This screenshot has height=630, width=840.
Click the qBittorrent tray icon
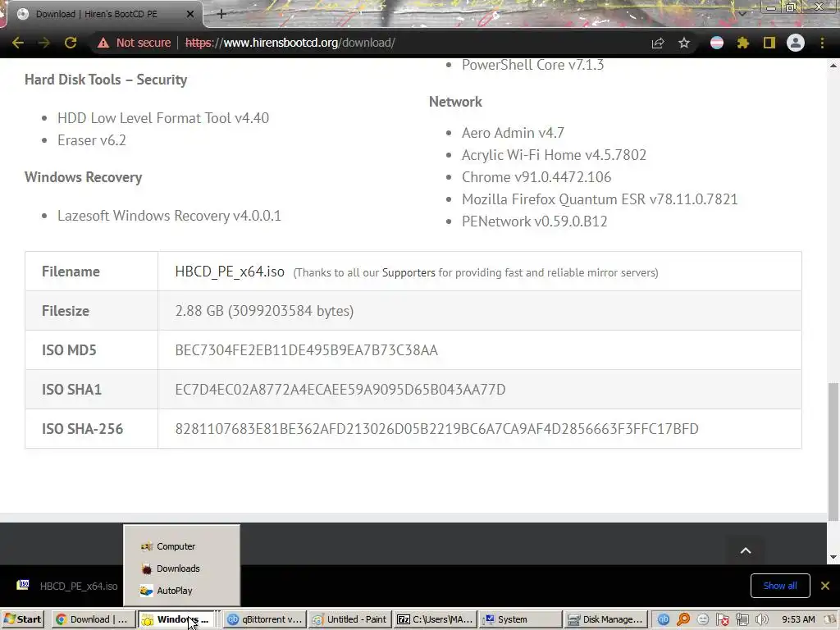(663, 619)
